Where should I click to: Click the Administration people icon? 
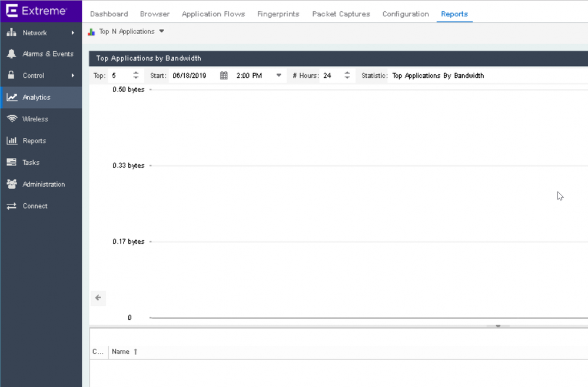coord(11,184)
